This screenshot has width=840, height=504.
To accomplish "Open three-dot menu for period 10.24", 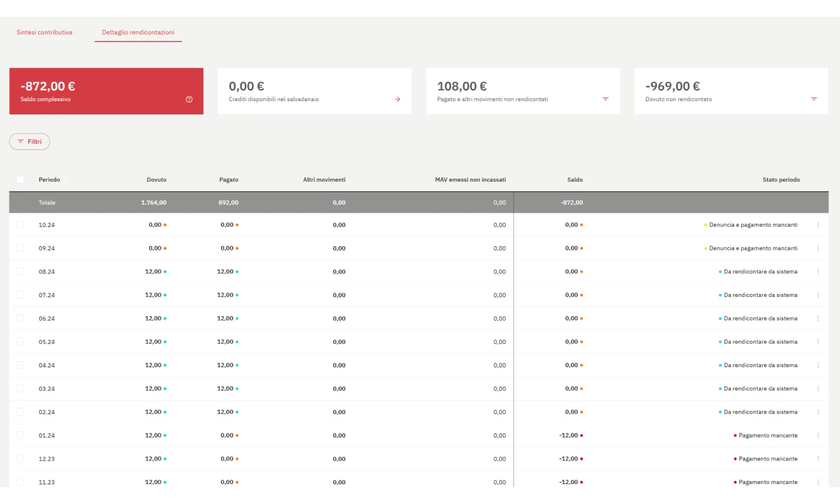I will 818,225.
